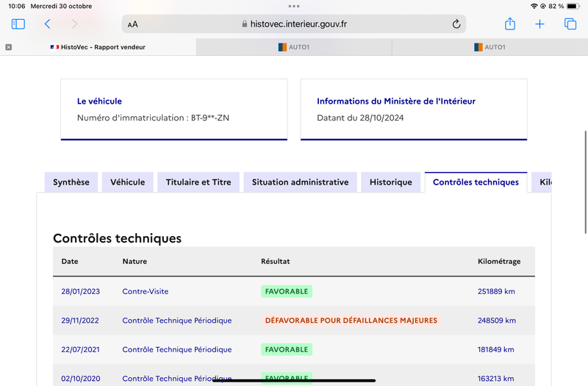588x386 pixels.
Task: Click the FAVORABLE badge for 28/01/2023
Action: [287, 291]
